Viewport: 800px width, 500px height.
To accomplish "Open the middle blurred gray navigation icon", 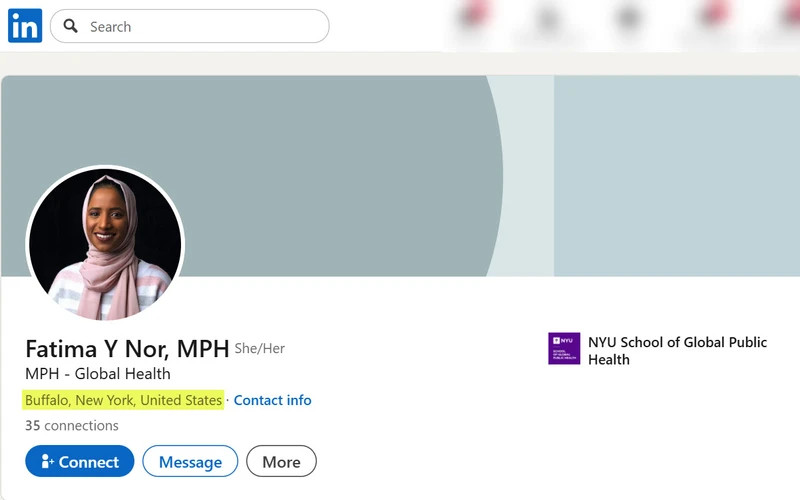I will pos(629,18).
